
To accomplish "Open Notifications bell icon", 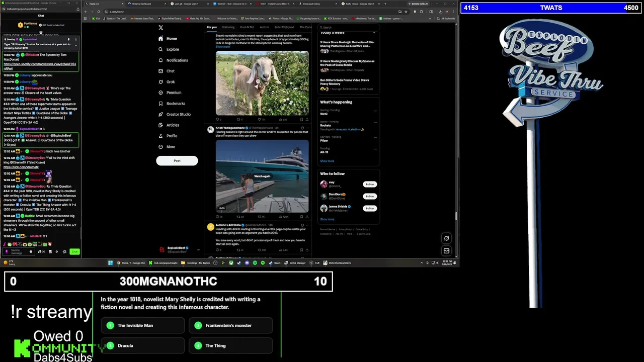I will [160, 60].
